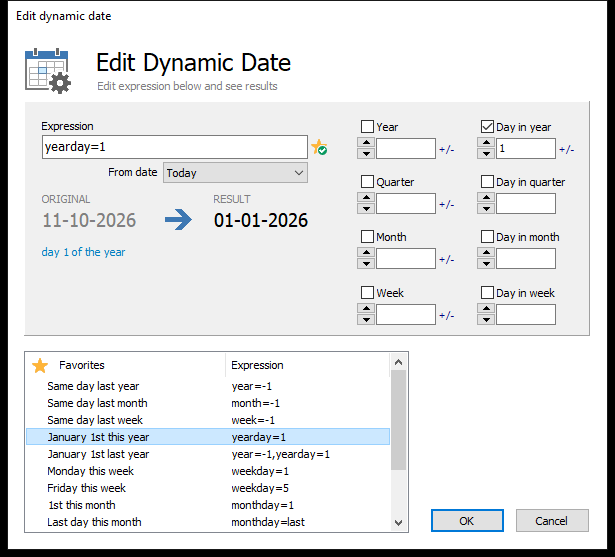Toggle the +/- link next to Day in year
This screenshot has width=615, height=557.
coord(566,149)
